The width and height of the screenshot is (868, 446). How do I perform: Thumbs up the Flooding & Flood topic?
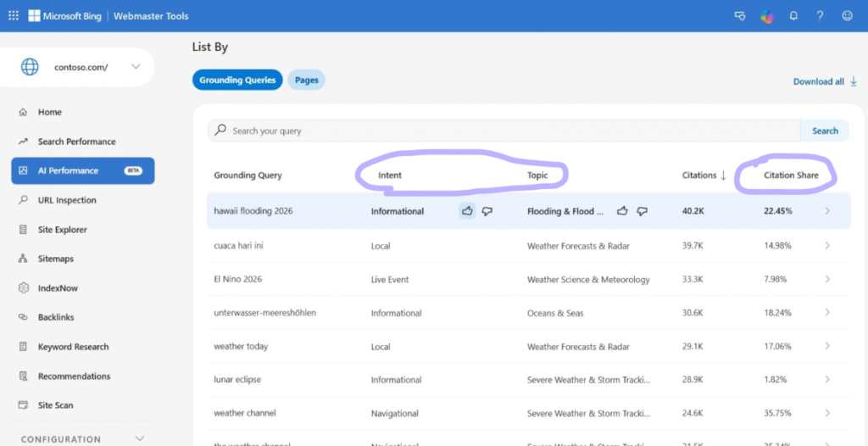(622, 211)
